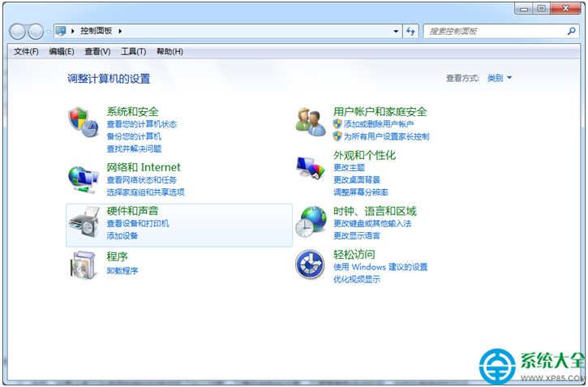This screenshot has width=588, height=387.
Task: Click 调整屏幕分辨率 link
Action: pos(361,192)
